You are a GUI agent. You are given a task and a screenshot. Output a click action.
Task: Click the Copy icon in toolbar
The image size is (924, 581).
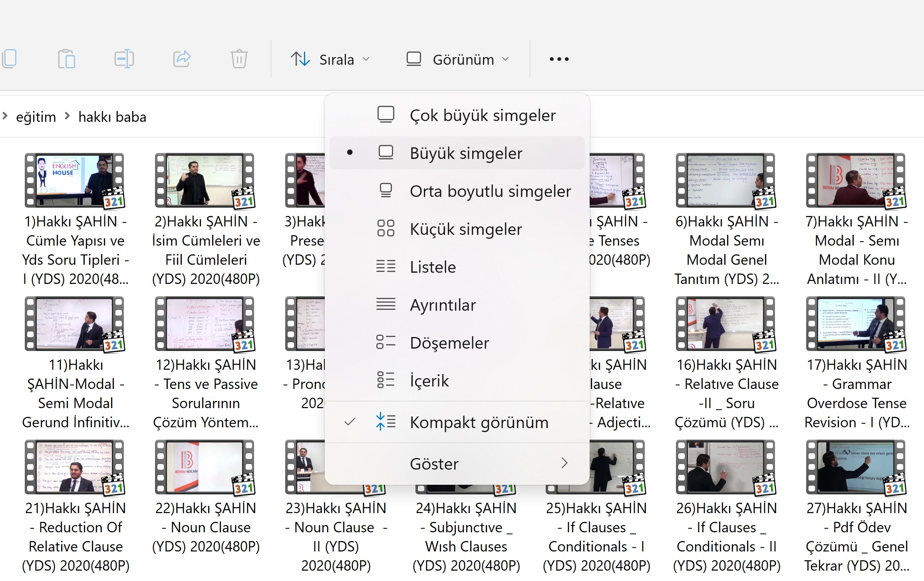pyautogui.click(x=10, y=59)
